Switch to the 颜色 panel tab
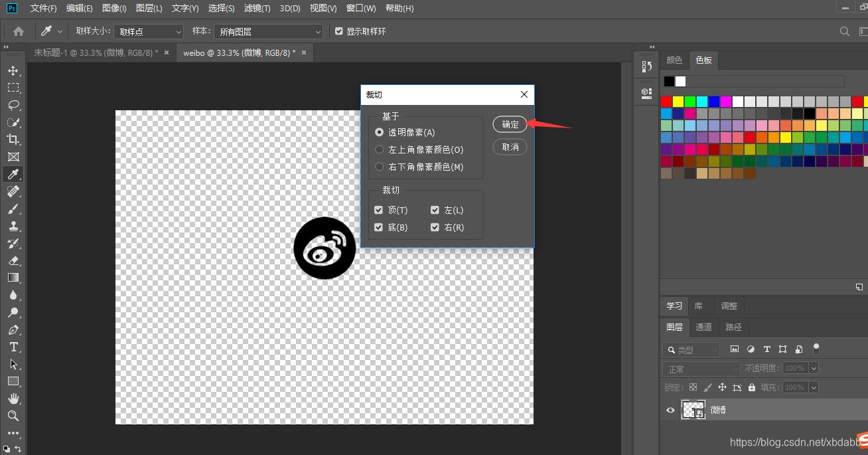Viewport: 868px width, 455px height. [674, 60]
